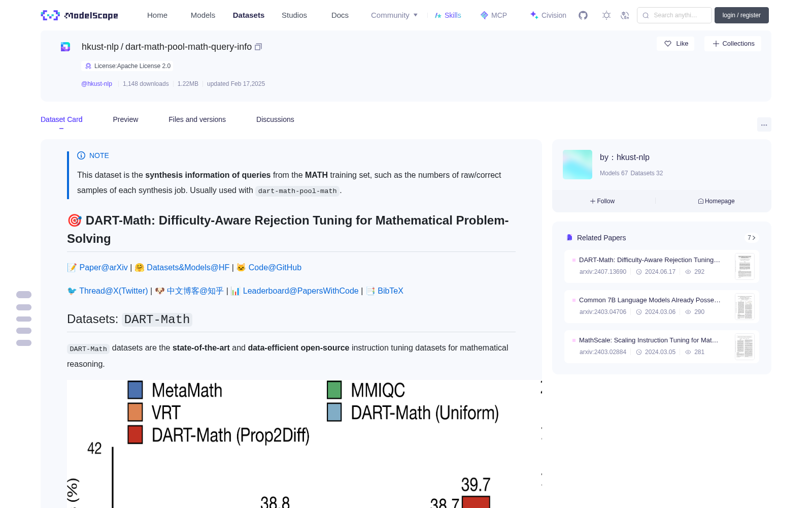Click the Datasets 32 count text
The image size is (812, 508).
click(x=647, y=173)
